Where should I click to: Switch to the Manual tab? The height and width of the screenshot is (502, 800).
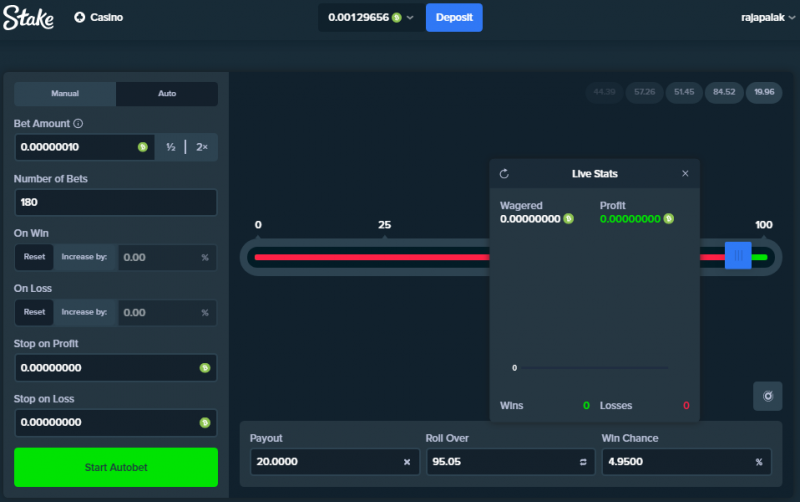pyautogui.click(x=65, y=93)
